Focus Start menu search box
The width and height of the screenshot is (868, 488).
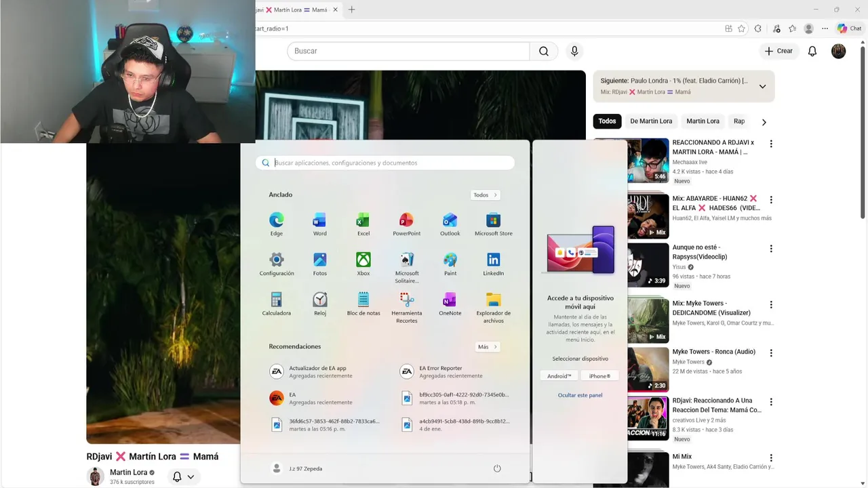coord(385,163)
